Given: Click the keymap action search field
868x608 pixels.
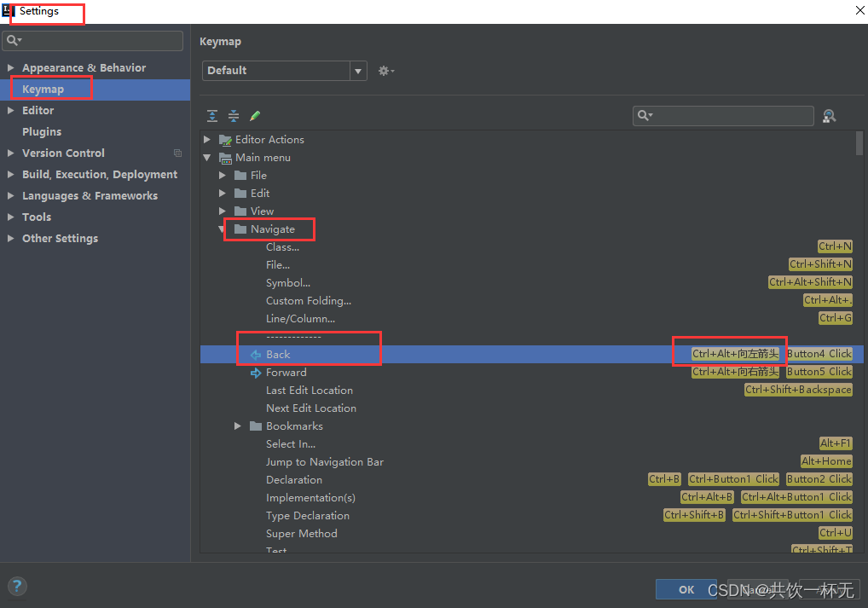Looking at the screenshot, I should 723,116.
